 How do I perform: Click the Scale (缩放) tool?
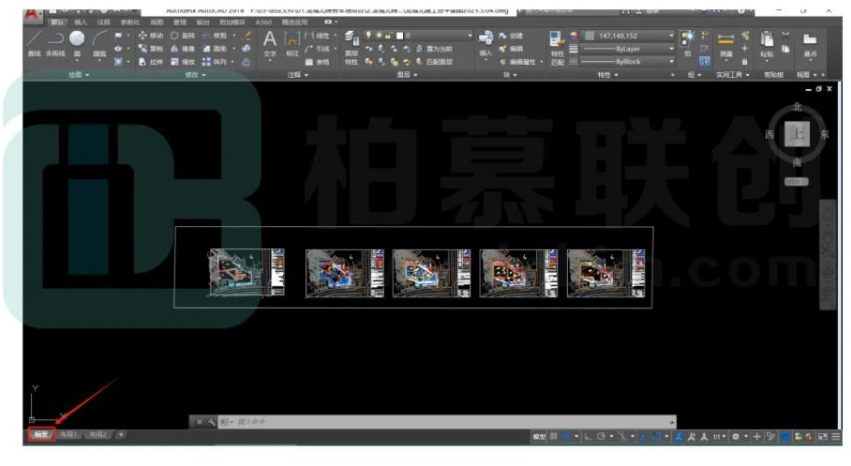[x=182, y=62]
